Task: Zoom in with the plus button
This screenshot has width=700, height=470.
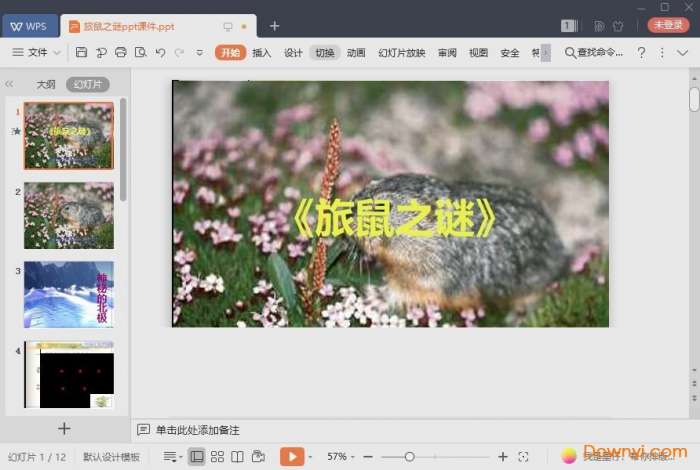Action: pos(503,457)
